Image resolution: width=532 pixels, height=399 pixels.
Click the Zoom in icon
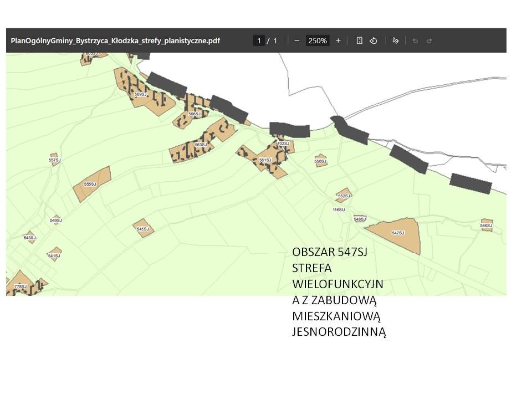[x=338, y=40]
